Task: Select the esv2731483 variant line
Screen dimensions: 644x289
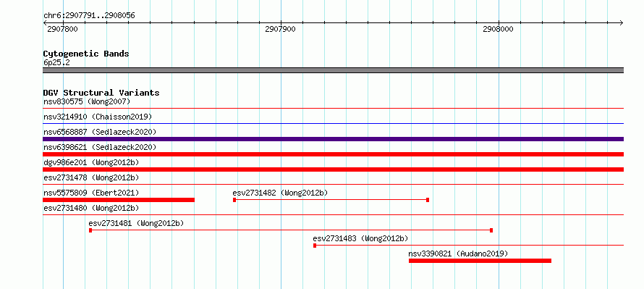Action: [x=469, y=246]
